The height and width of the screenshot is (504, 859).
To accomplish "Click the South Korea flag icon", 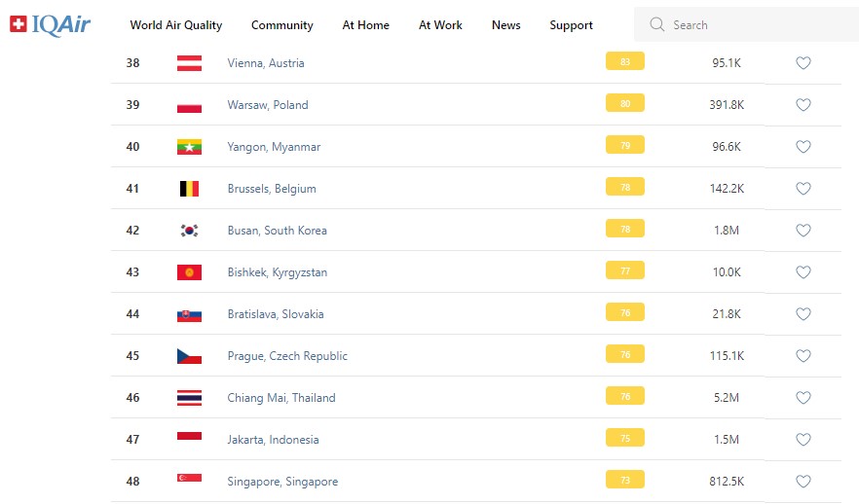I will [189, 231].
